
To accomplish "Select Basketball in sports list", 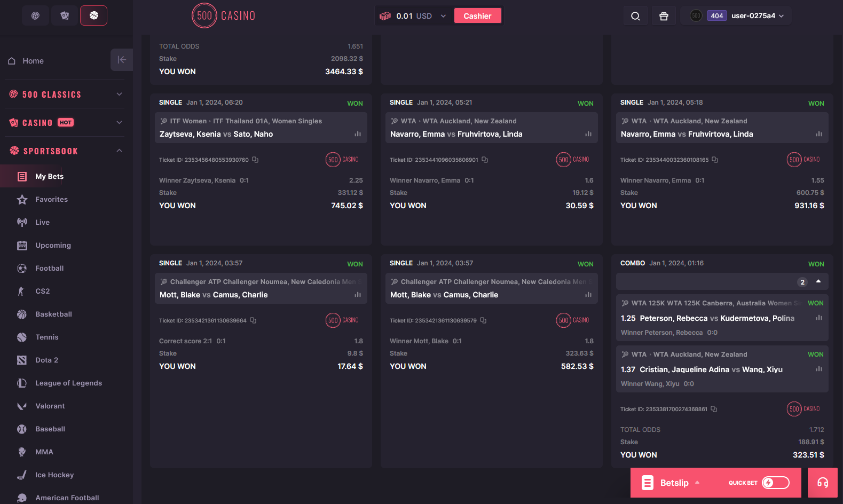I will (x=53, y=314).
